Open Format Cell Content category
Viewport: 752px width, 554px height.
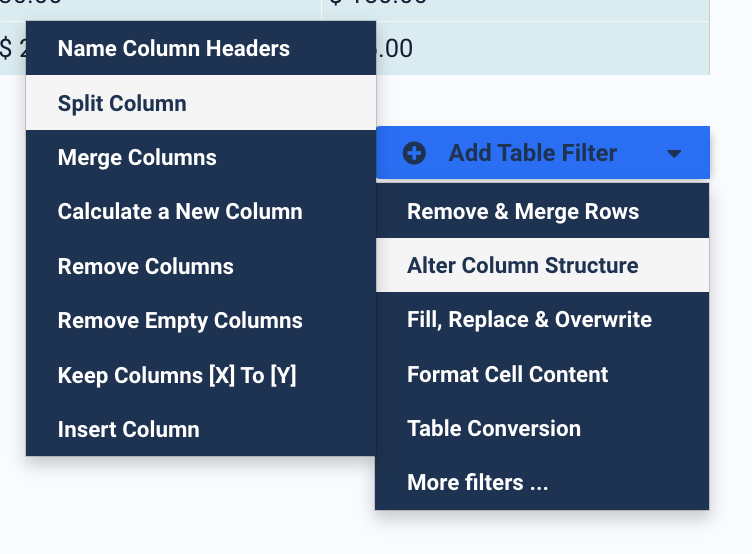pos(542,374)
